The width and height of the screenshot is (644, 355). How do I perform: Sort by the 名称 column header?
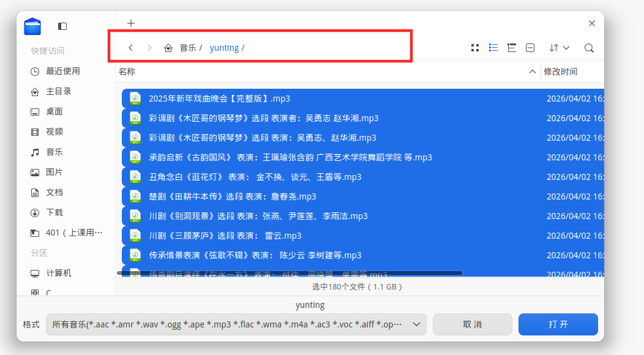click(x=127, y=72)
